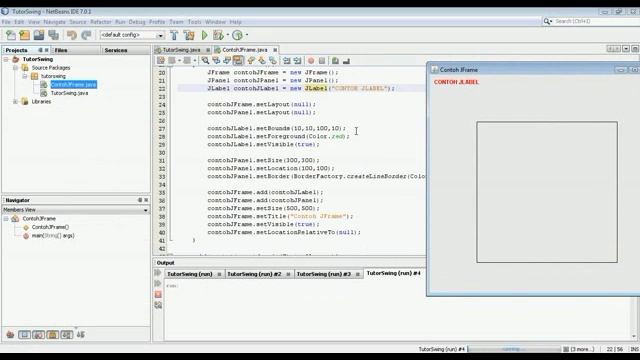
Task: Collapse the Source Packages node
Action: click(16, 68)
